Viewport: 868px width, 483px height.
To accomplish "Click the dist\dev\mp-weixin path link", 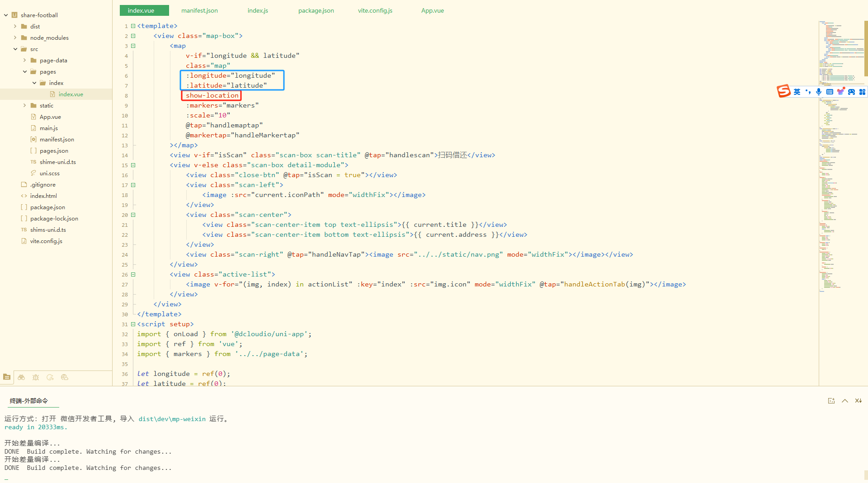I will coord(172,419).
